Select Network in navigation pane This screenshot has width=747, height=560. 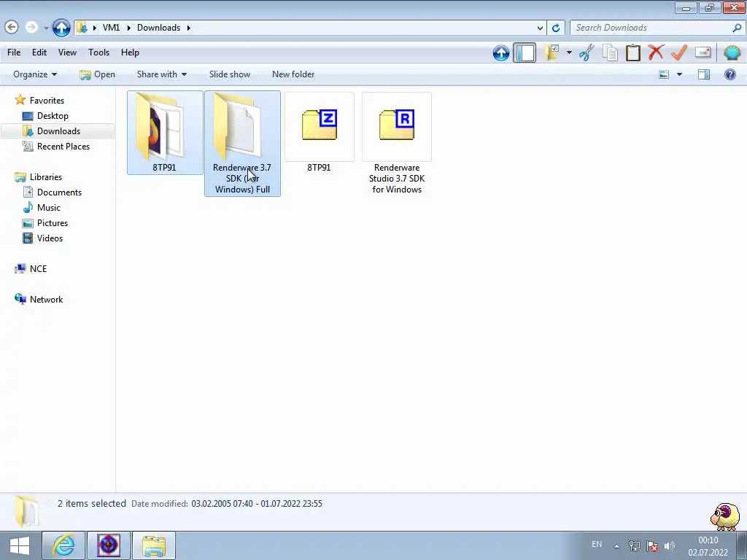point(46,299)
